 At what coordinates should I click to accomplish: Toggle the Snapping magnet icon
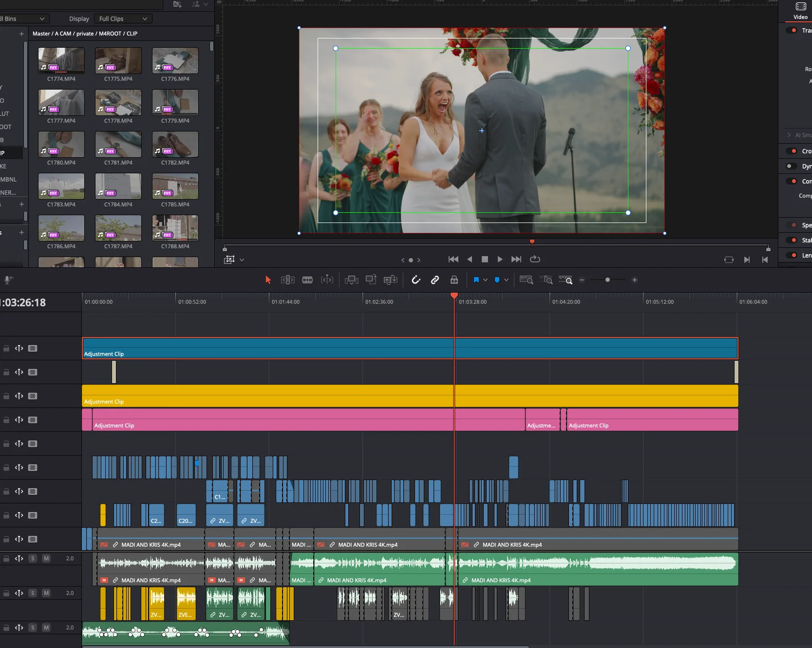[416, 280]
